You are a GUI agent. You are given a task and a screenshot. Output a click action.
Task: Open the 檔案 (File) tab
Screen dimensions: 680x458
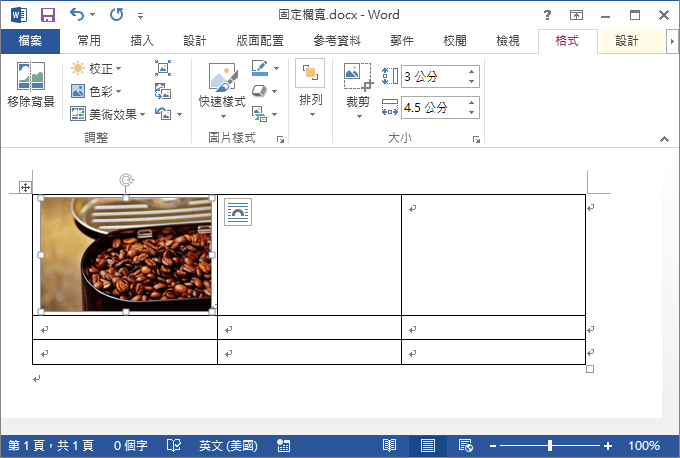click(30, 41)
